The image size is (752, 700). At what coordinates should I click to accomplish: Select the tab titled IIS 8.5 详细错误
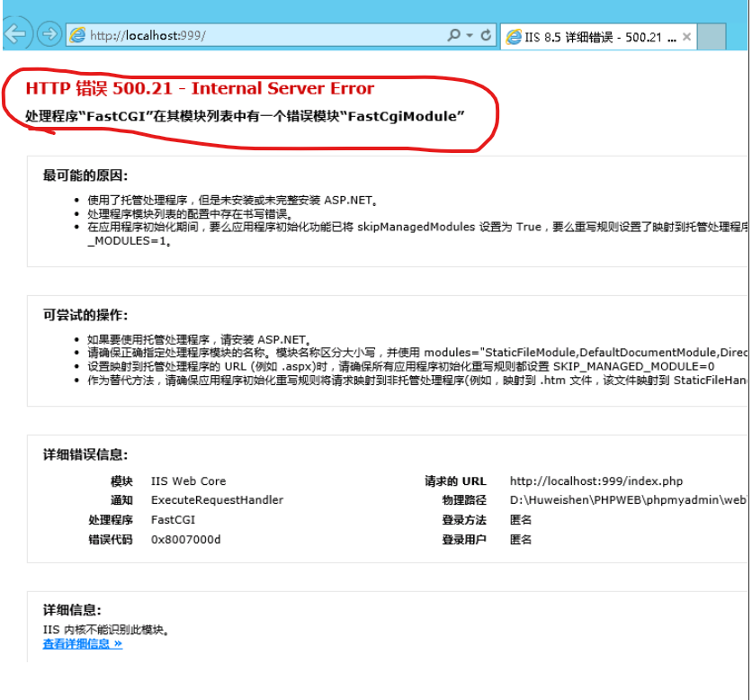pos(594,36)
